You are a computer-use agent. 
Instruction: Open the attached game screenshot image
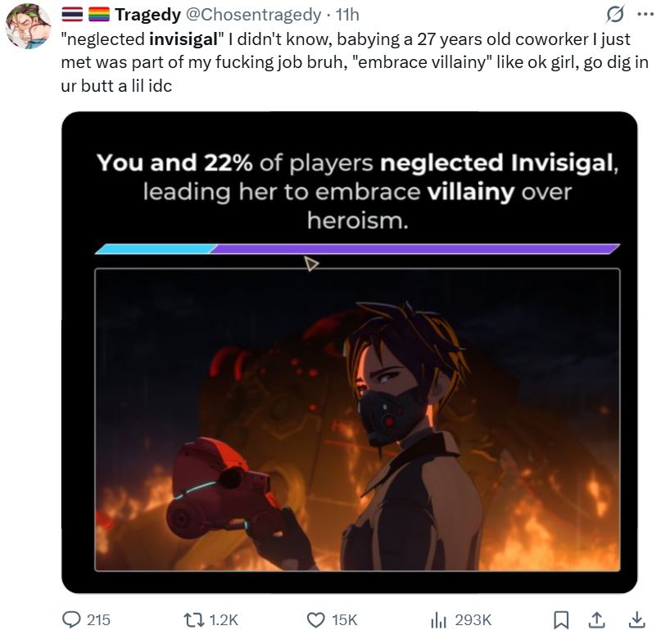point(350,352)
